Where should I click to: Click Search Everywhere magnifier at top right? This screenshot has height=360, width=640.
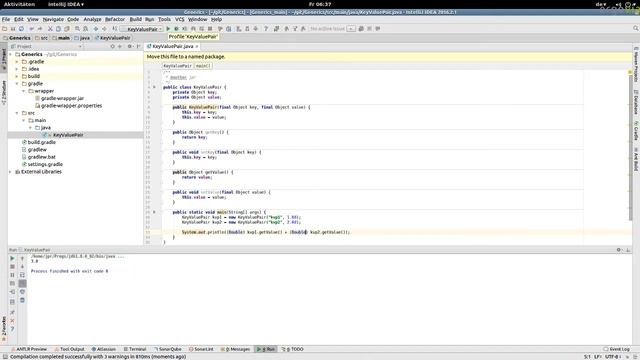636,28
